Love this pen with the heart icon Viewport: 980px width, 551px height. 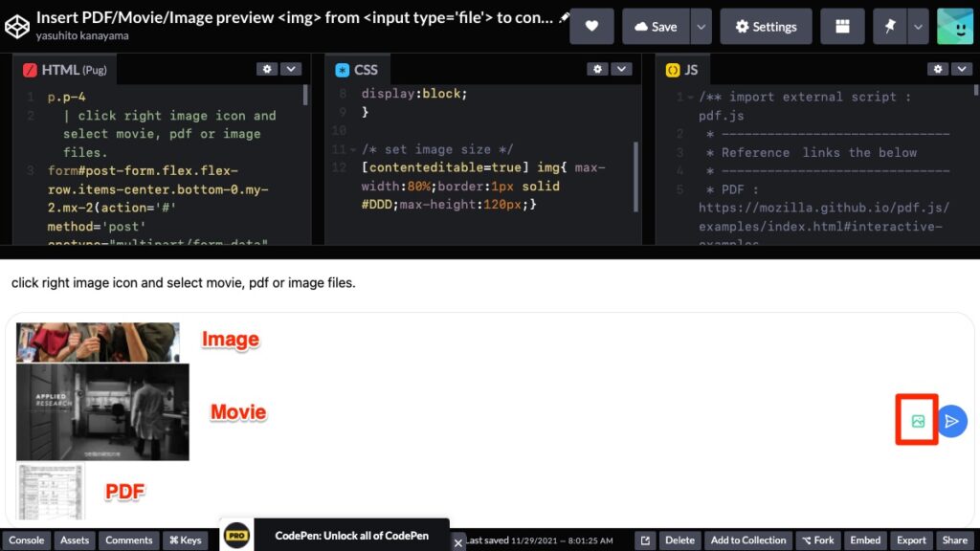click(591, 27)
